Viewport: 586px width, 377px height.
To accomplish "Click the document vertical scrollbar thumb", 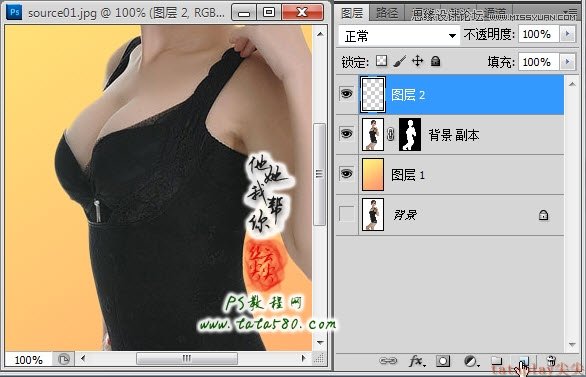I will [319, 174].
